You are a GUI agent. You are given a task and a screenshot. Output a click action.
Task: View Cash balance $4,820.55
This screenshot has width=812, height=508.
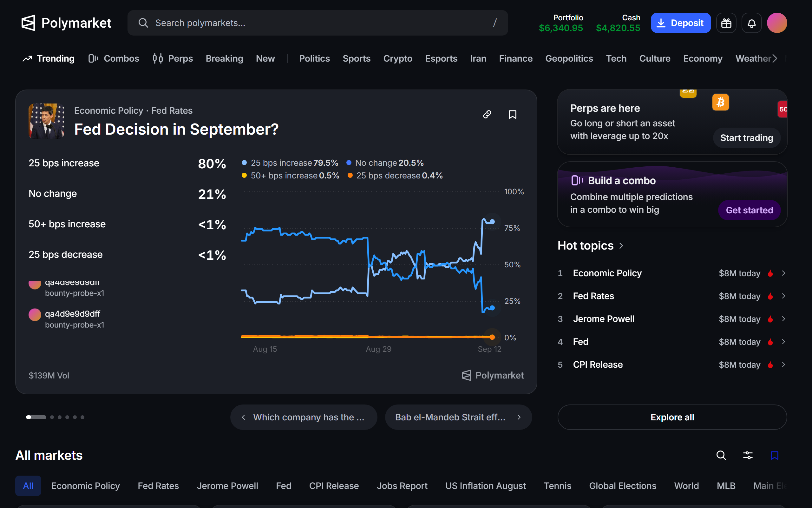(x=618, y=23)
